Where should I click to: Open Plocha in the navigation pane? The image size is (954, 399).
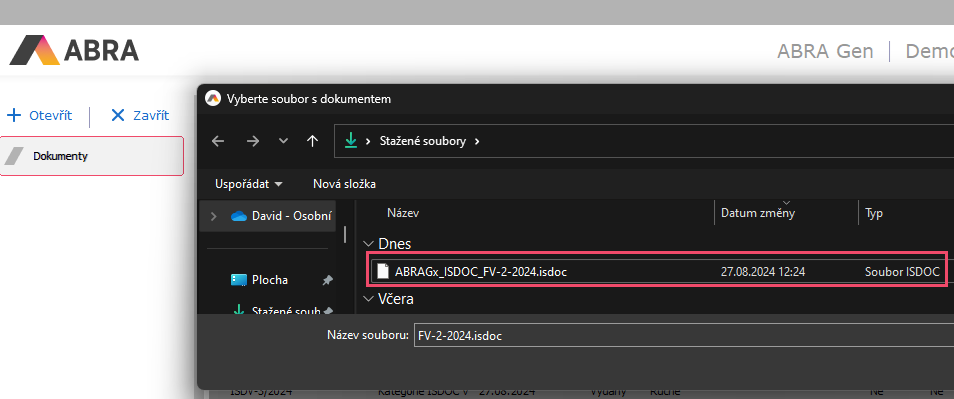270,280
